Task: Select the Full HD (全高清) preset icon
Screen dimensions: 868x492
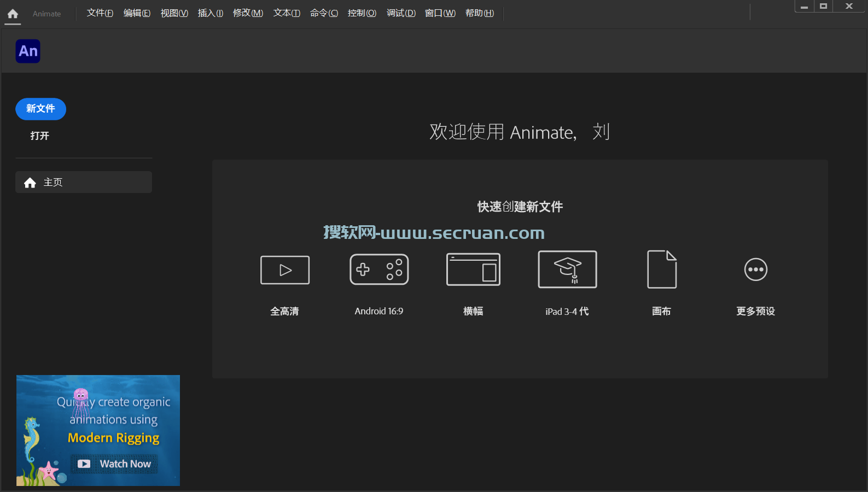Action: (285, 270)
